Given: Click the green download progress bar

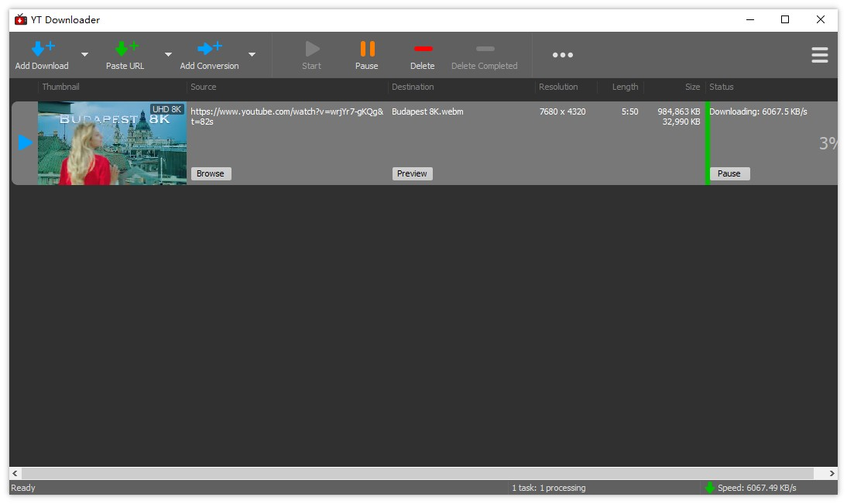Looking at the screenshot, I should (708, 143).
